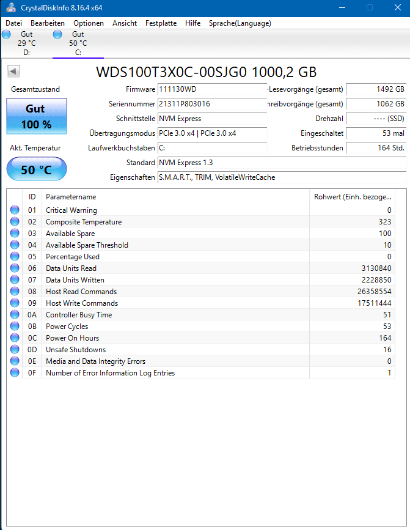410x532 pixels.
Task: Click status orb of Percentage Used row
Action: click(15, 256)
